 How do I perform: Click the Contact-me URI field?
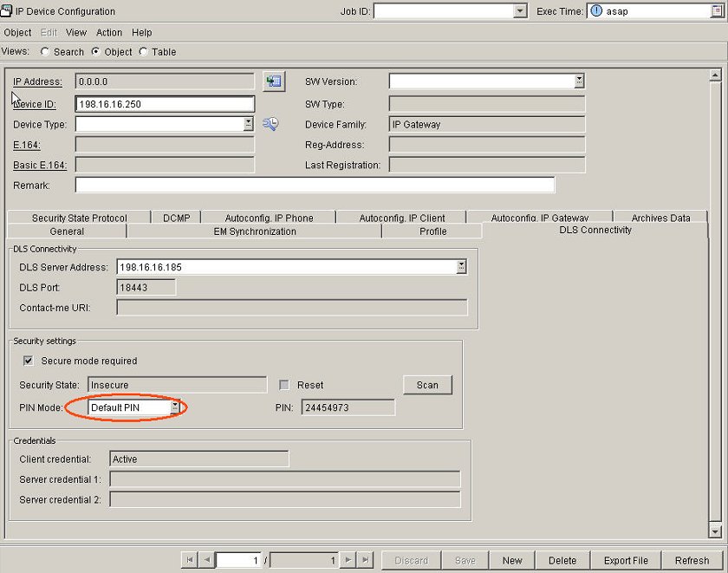pyautogui.click(x=291, y=308)
